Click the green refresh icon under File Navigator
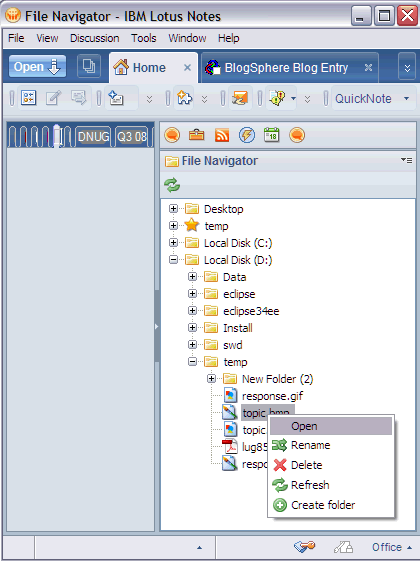Viewport: 420px width, 561px height. pos(172,185)
